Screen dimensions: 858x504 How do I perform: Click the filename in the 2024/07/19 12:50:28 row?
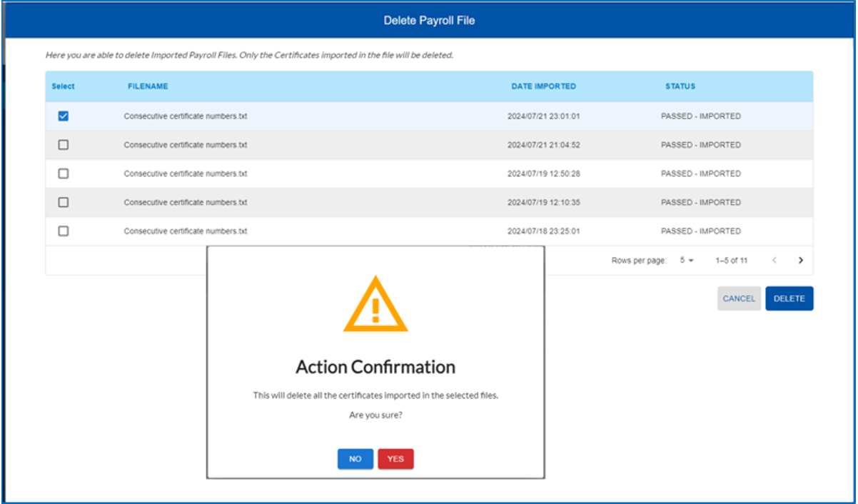coord(185,173)
